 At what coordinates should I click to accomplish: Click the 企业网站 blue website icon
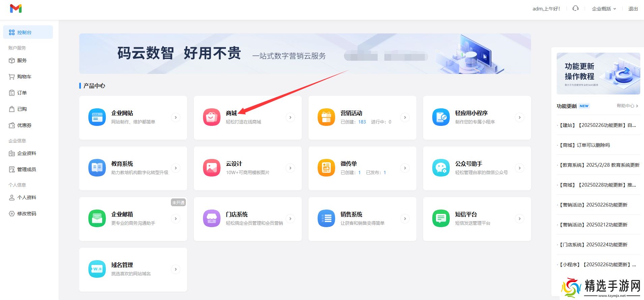[x=97, y=117]
